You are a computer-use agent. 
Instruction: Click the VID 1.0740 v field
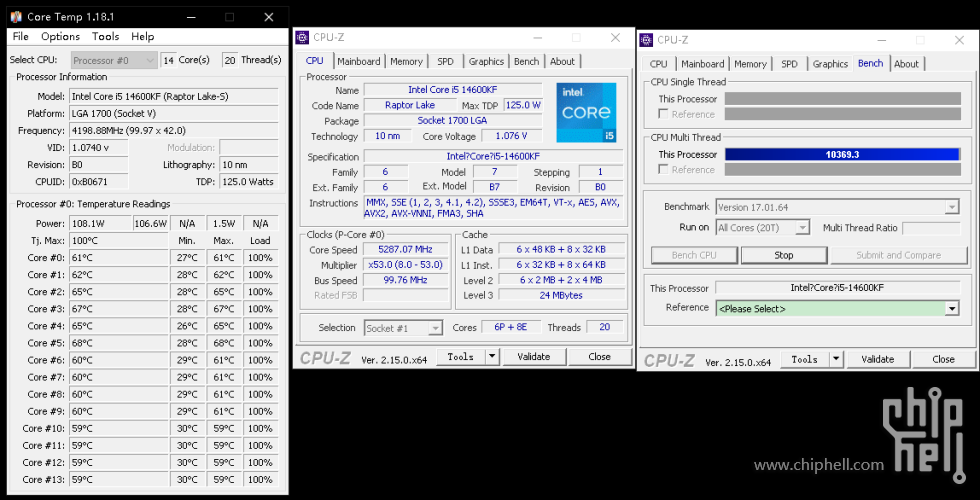pos(99,148)
